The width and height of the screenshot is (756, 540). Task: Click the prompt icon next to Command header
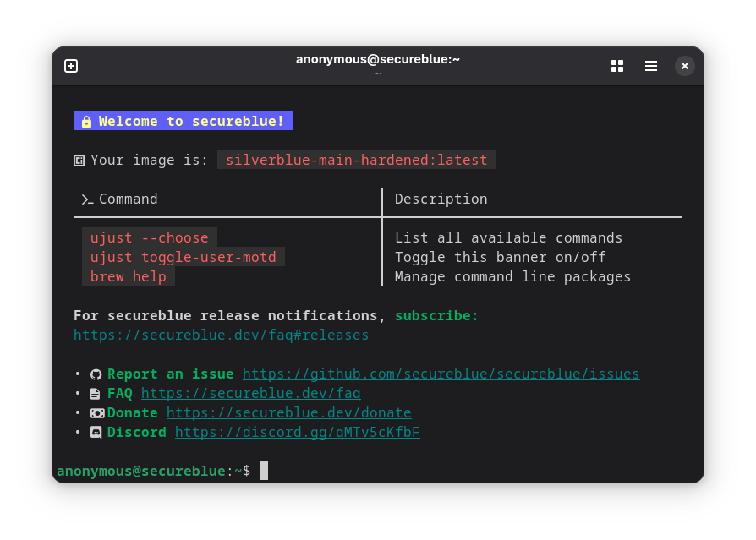(x=87, y=199)
